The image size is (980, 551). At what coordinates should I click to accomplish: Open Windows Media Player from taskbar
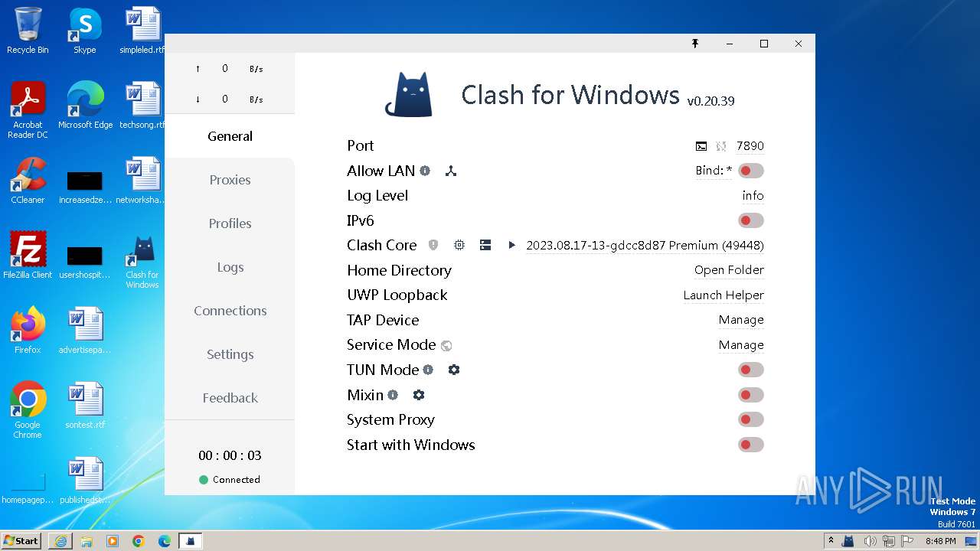pos(113,541)
